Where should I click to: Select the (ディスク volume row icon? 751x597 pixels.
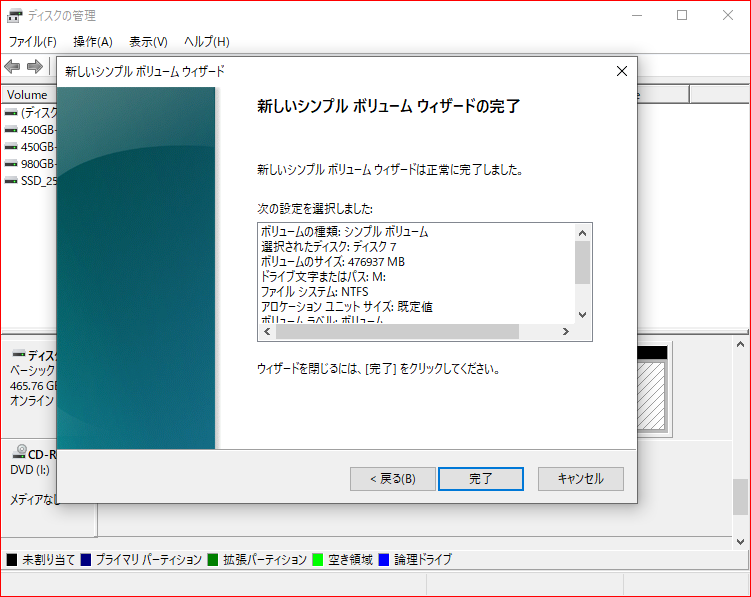(11, 113)
